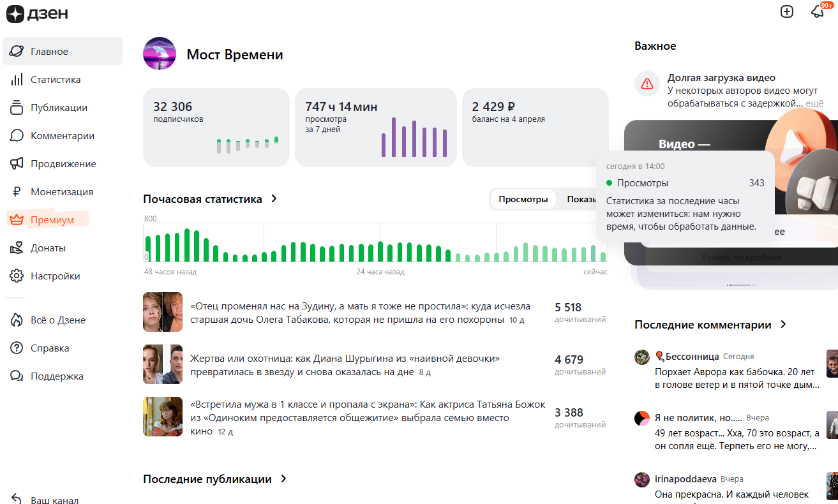838x504 pixels.
Task: Open comment Она прекрасна by irinapoddaeva
Action: tap(732, 494)
